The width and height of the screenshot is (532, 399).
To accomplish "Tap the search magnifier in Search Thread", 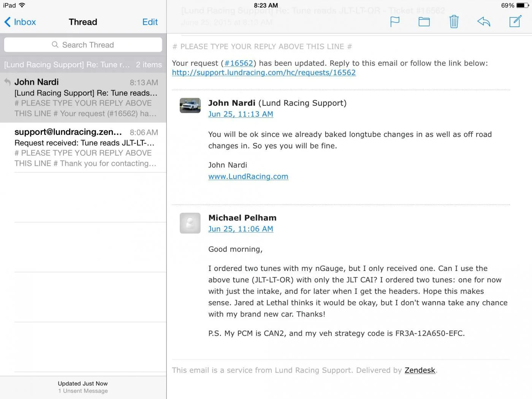I will click(x=55, y=45).
